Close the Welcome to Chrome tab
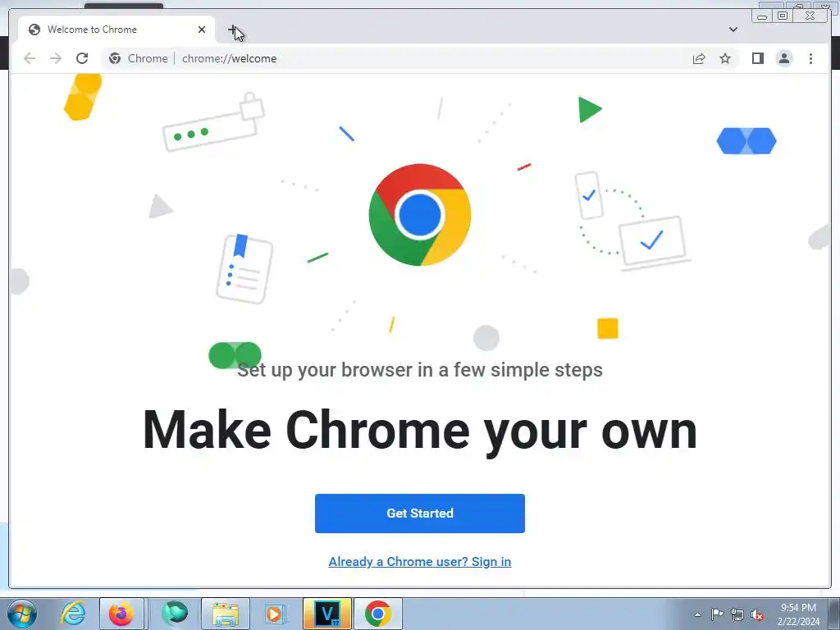 (202, 30)
